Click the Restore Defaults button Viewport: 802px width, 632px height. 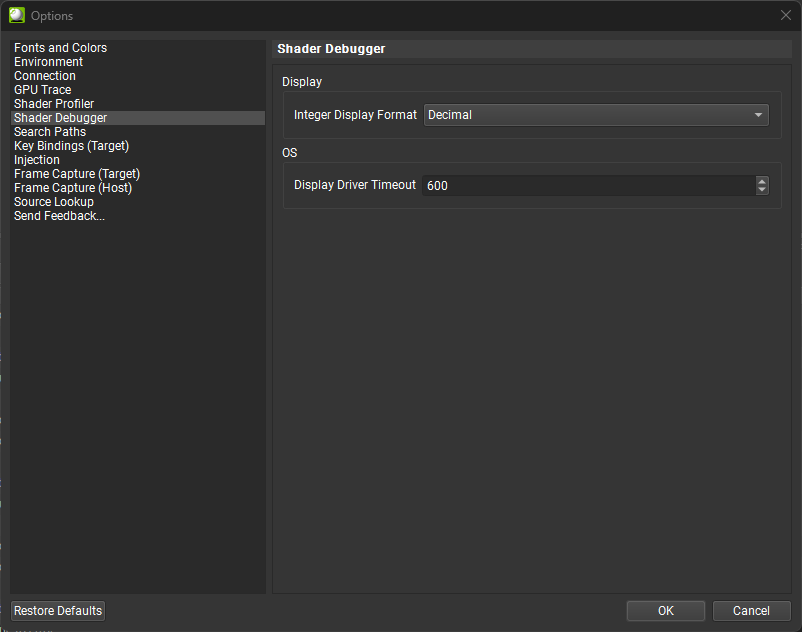[x=57, y=610]
